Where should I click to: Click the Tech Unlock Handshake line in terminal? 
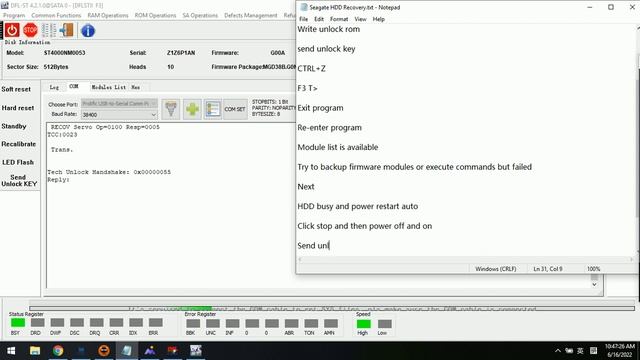[109, 172]
